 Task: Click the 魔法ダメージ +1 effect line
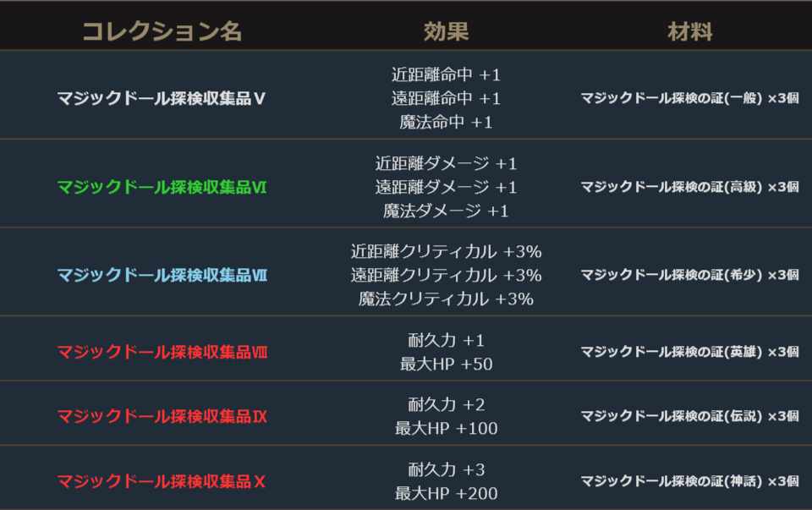[446, 211]
